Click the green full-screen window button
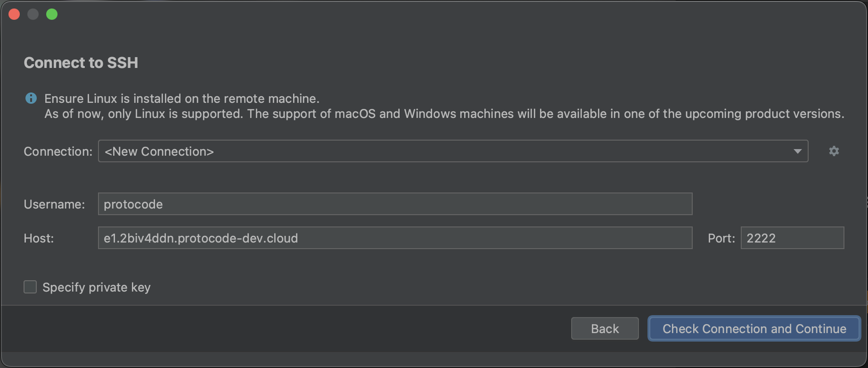Viewport: 868px width, 368px height. pos(52,15)
